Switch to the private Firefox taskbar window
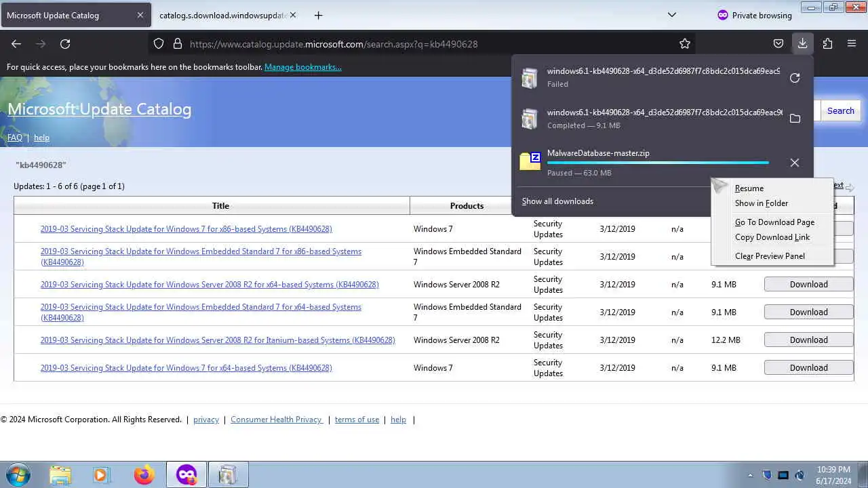Viewport: 868px width, 488px height. [186, 474]
